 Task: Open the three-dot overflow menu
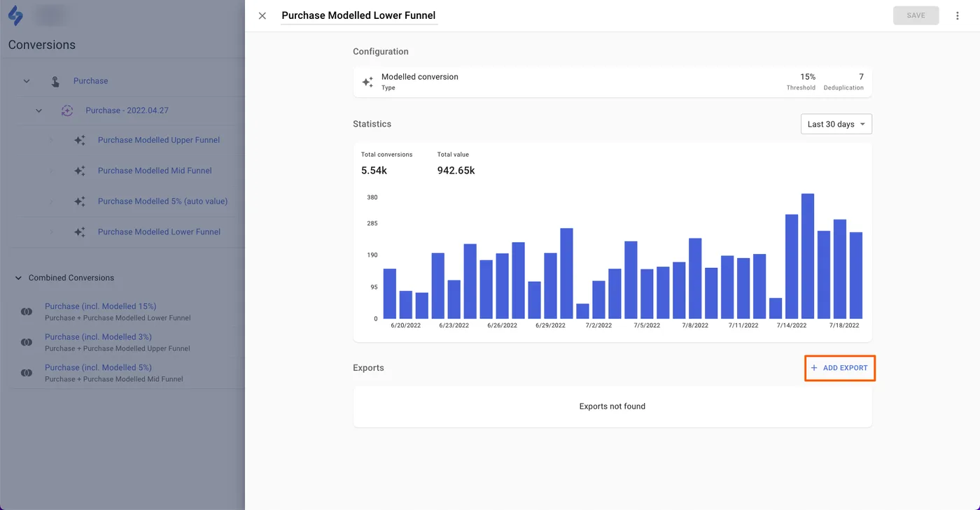[958, 15]
